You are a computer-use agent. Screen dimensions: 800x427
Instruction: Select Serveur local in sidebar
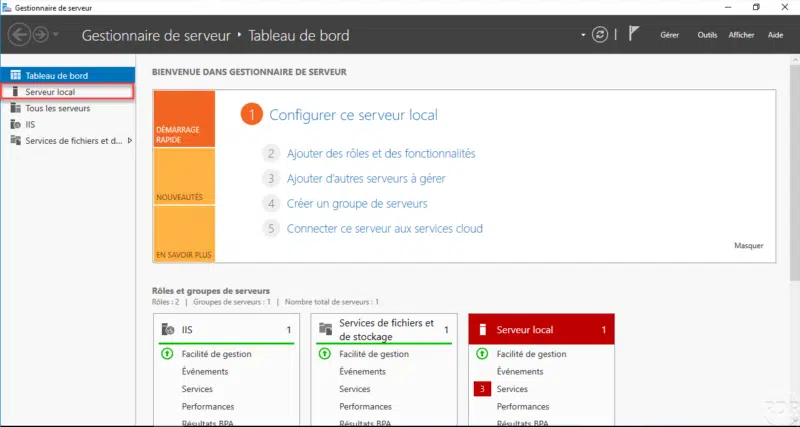pos(68,92)
